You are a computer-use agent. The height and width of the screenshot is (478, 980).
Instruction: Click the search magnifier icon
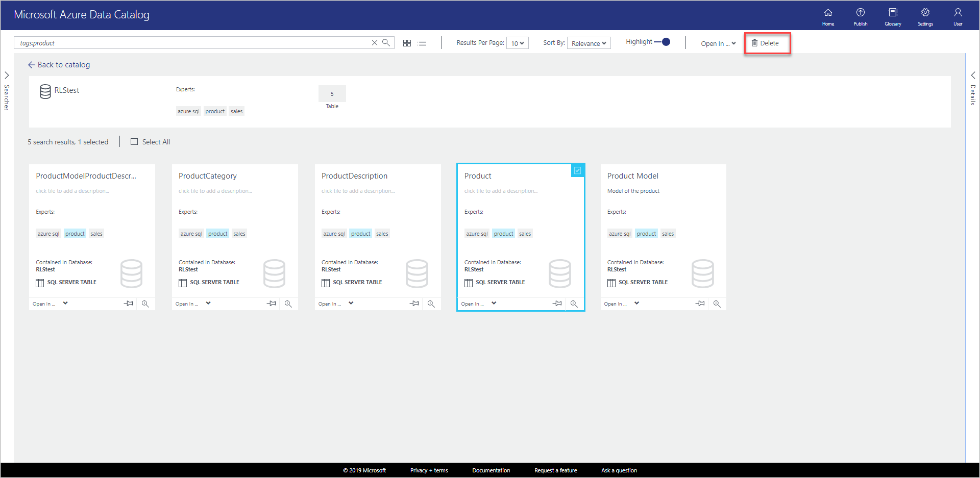click(x=386, y=43)
